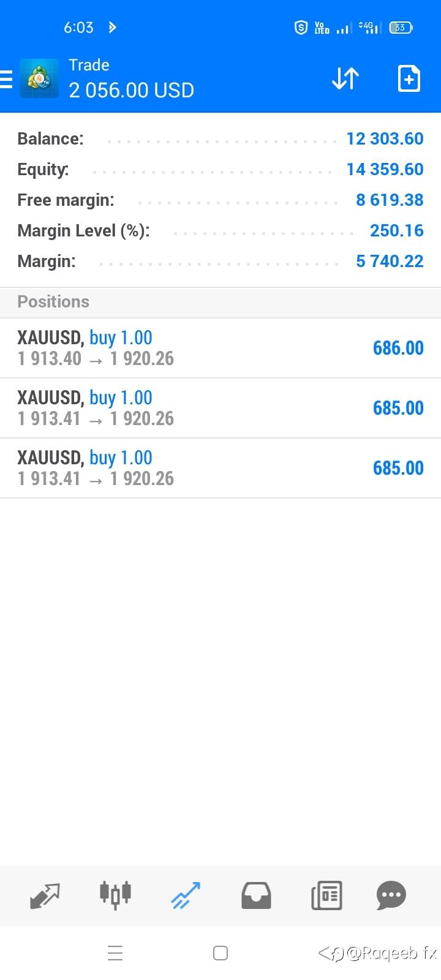Open the Chat messages bubble tab
Image resolution: width=441 pixels, height=980 pixels.
391,895
